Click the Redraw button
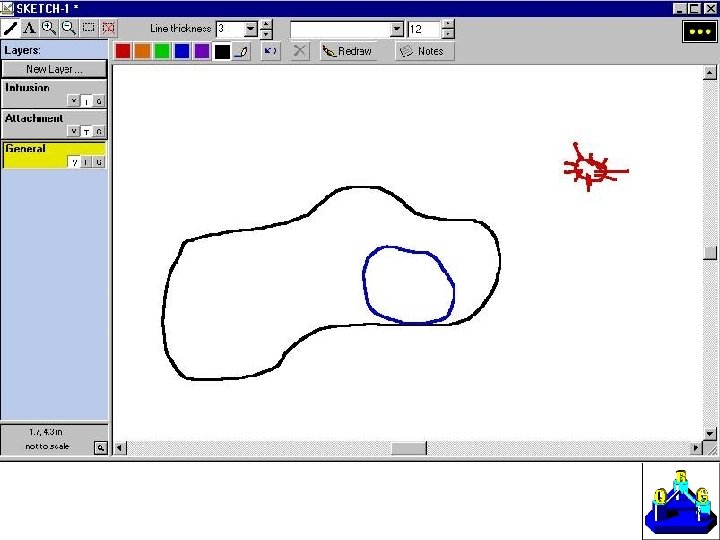The height and width of the screenshot is (540, 720). click(348, 51)
